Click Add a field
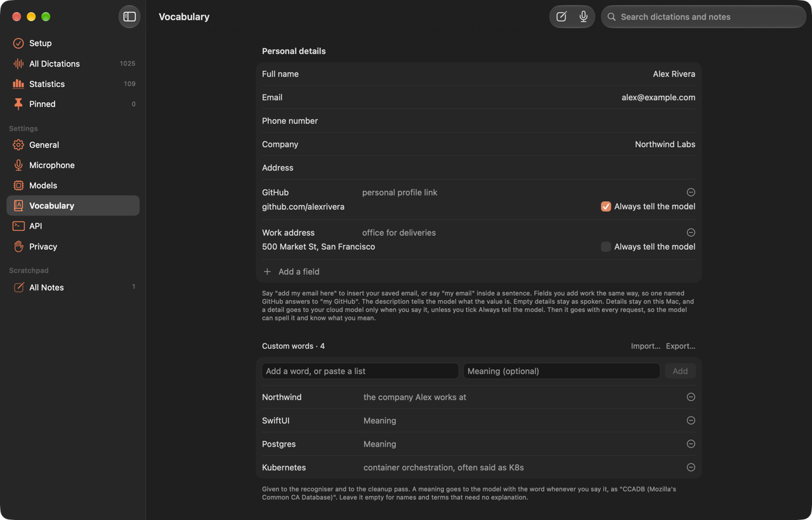The image size is (812, 520). [x=292, y=271]
